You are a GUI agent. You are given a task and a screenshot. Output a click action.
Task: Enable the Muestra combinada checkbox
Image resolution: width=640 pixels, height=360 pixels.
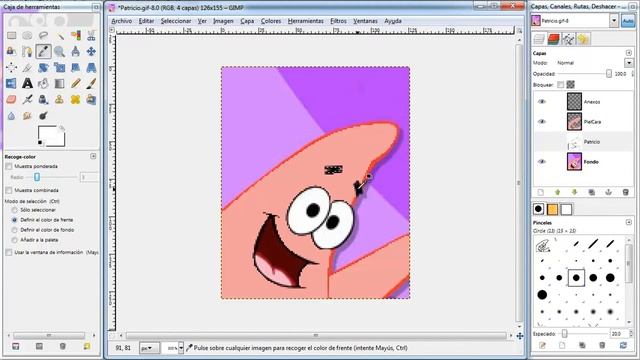9,191
